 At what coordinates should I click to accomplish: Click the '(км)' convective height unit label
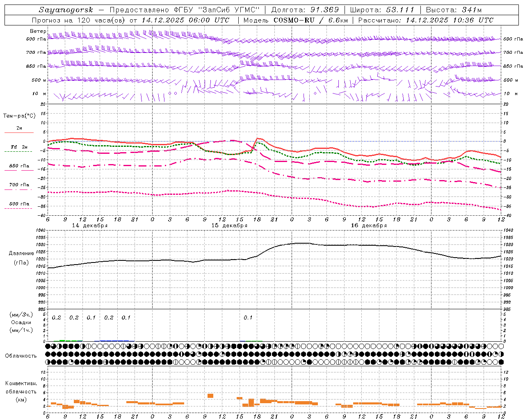click(21, 399)
